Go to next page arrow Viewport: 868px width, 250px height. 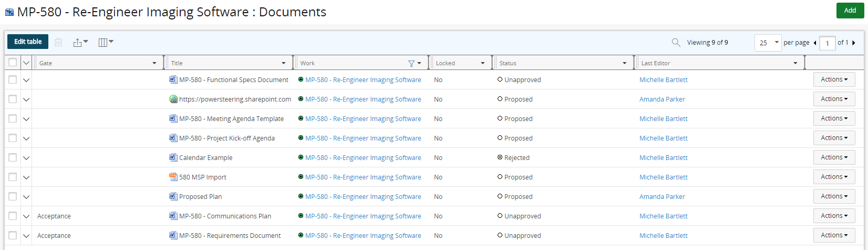pyautogui.click(x=854, y=43)
